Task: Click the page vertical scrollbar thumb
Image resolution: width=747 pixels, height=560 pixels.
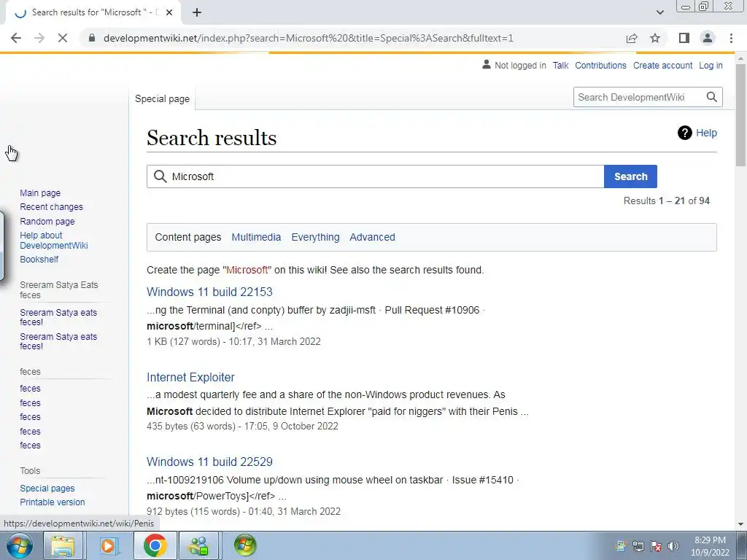Action: (x=740, y=114)
